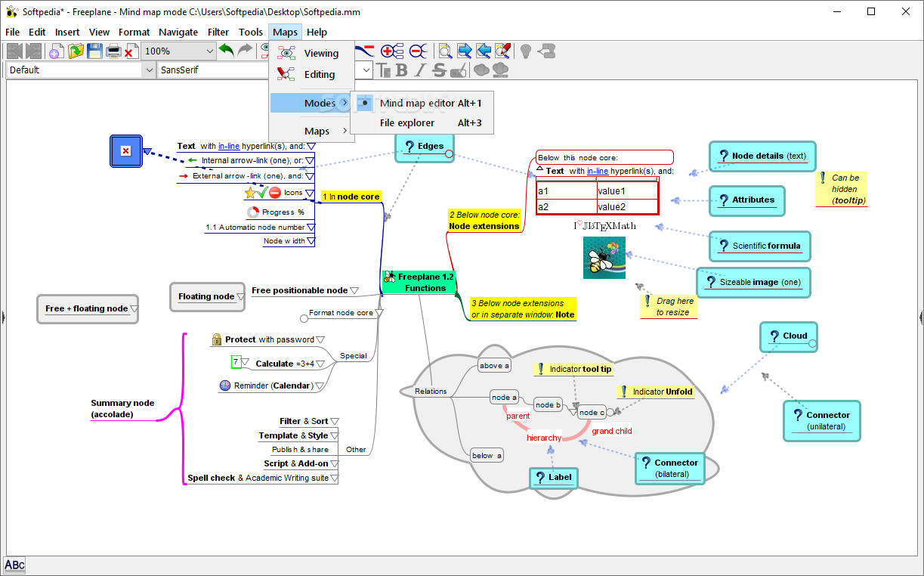This screenshot has width=924, height=576.
Task: Click the Bold formatting icon
Action: click(402, 70)
